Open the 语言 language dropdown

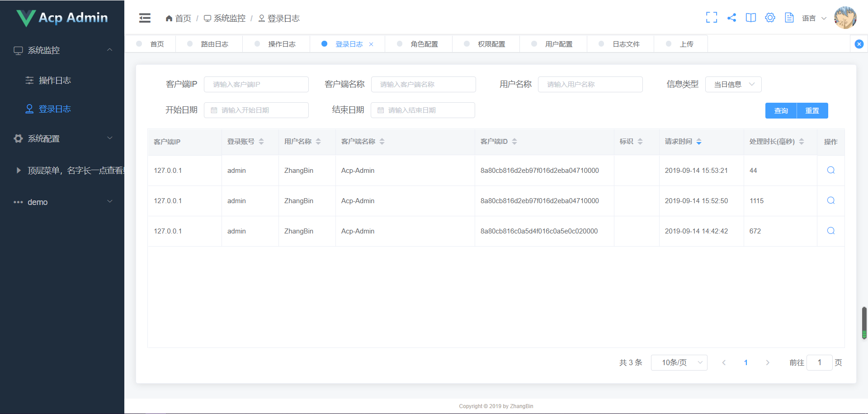click(814, 18)
